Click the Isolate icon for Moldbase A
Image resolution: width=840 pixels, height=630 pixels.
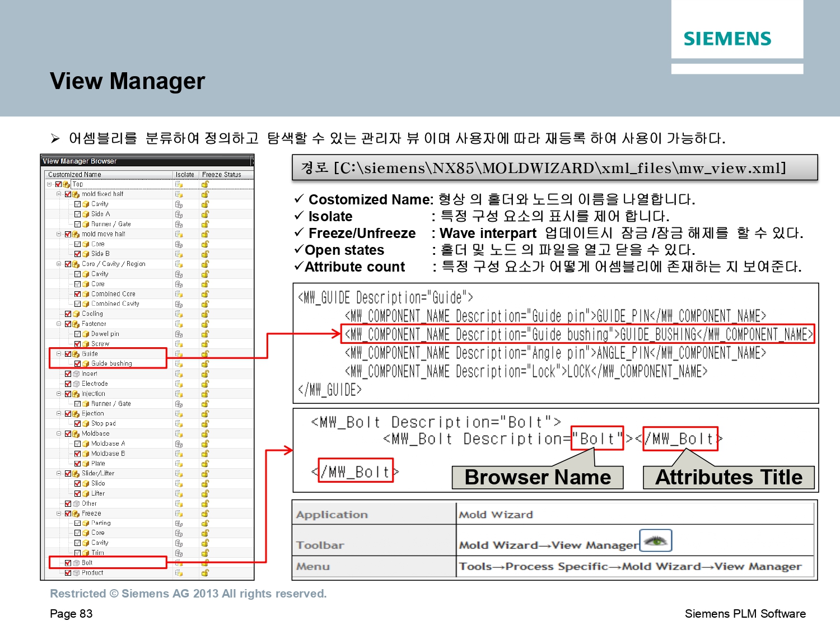click(179, 444)
